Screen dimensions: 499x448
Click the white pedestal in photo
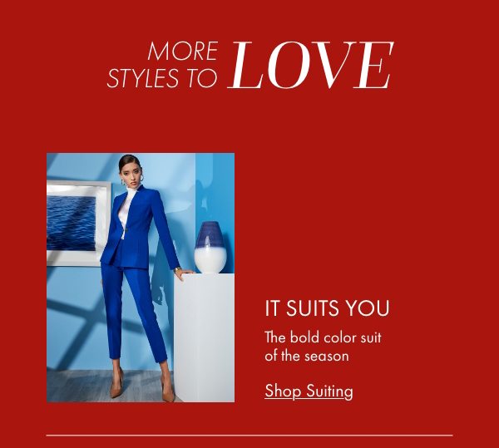204,337
